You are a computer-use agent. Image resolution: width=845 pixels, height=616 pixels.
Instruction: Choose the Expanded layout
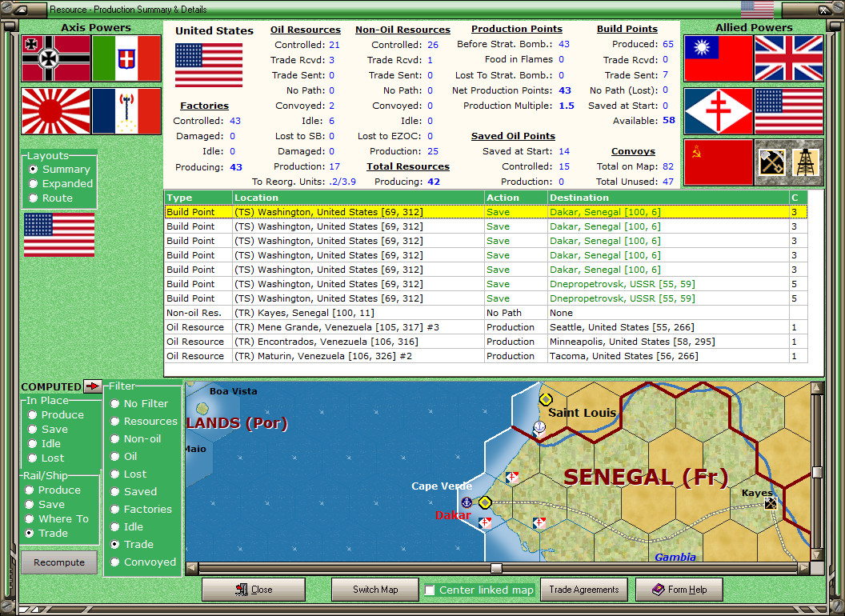coord(62,184)
